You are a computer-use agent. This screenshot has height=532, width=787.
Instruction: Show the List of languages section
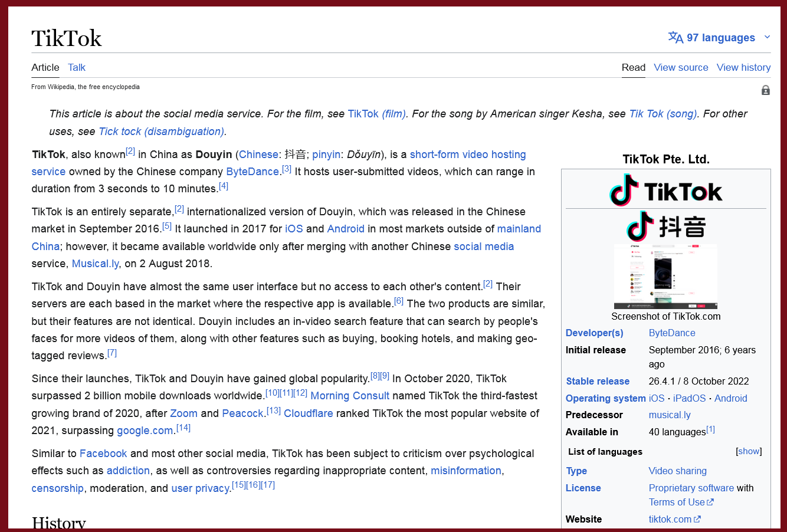(x=749, y=451)
